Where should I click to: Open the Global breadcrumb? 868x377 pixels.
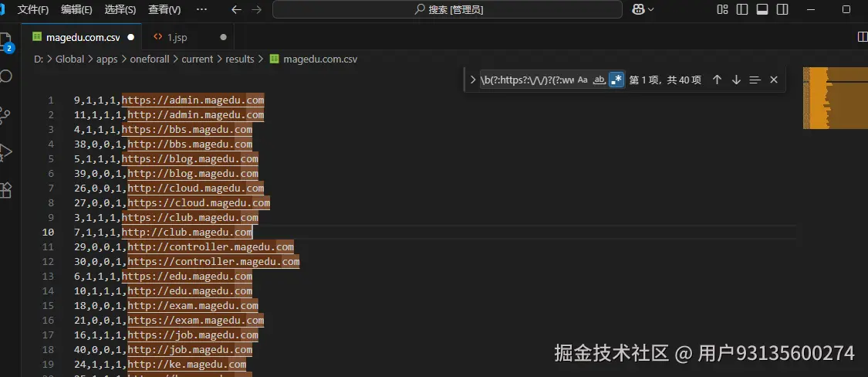tap(69, 59)
